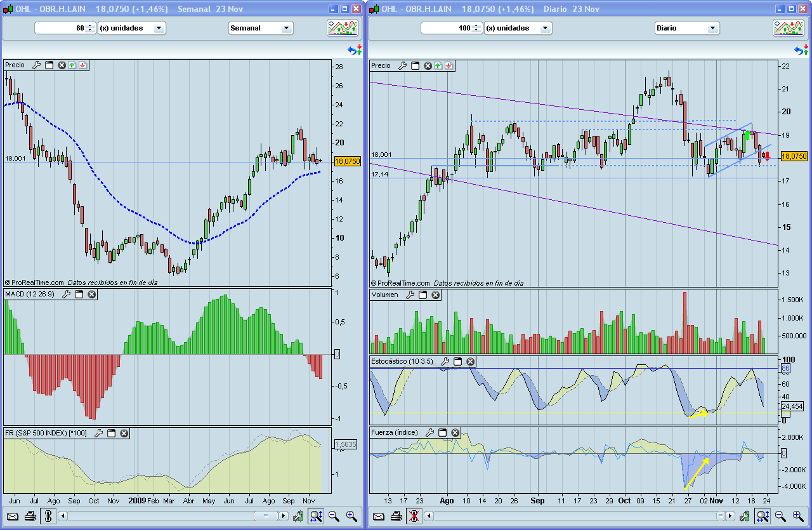
Task: Increase units stepper showing 100
Action: pos(477,25)
